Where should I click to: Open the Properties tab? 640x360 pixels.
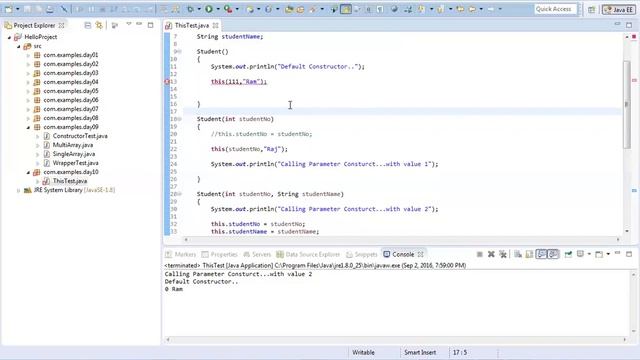(220, 254)
